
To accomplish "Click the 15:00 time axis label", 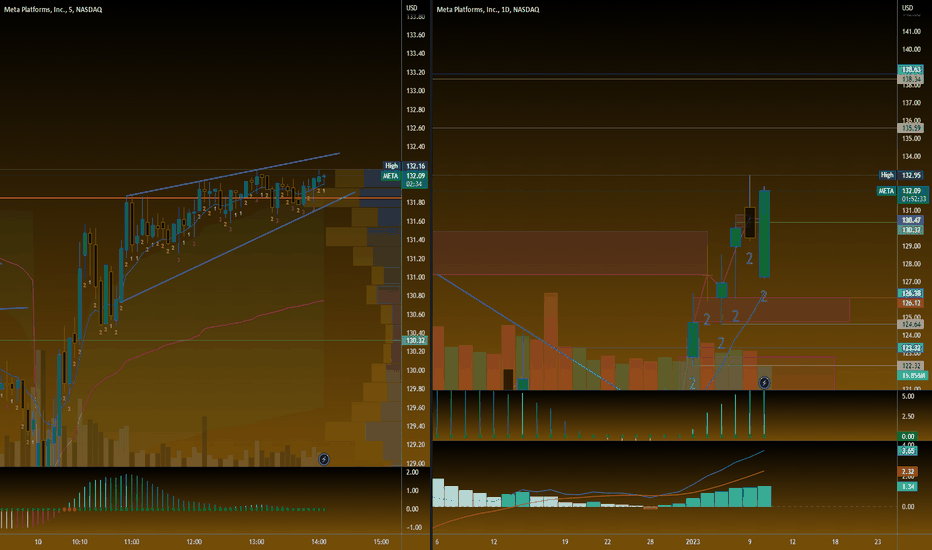I will [x=381, y=542].
